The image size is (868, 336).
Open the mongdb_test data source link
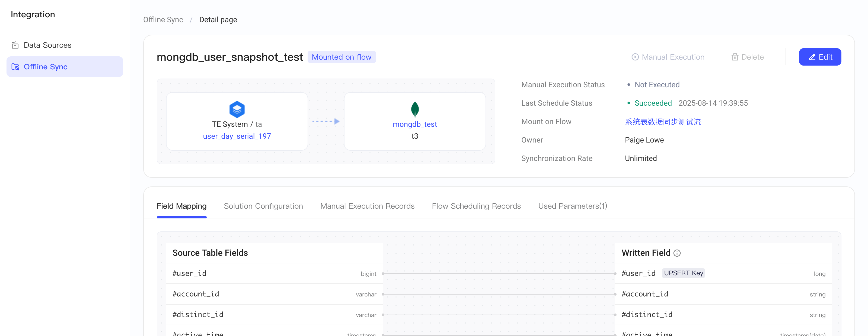415,124
